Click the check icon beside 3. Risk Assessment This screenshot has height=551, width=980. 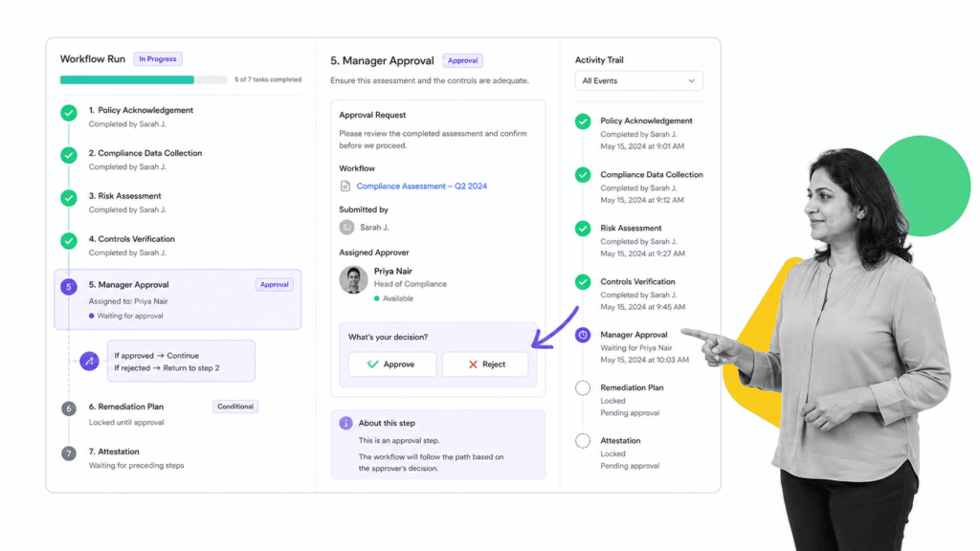point(69,198)
